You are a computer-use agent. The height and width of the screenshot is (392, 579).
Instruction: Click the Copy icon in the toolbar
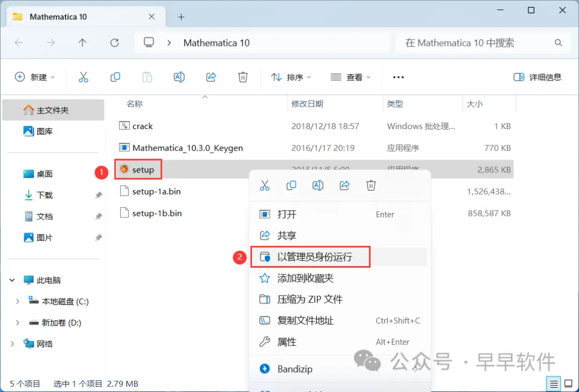(x=115, y=77)
